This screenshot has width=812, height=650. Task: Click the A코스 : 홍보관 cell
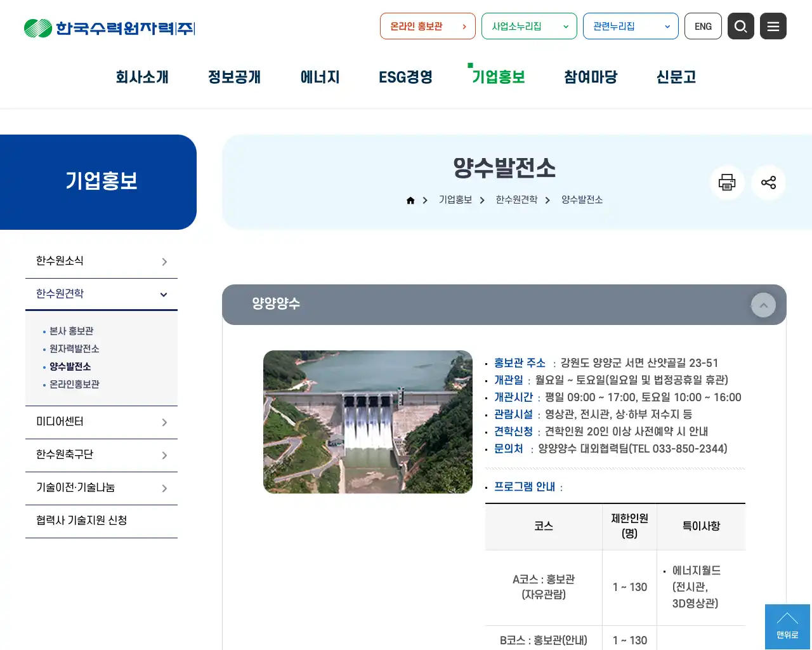tap(544, 587)
